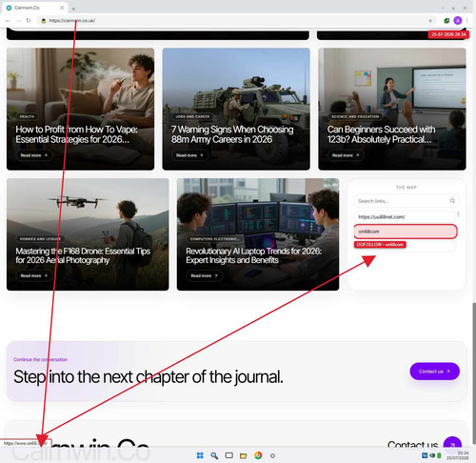This screenshot has width=476, height=463.
Task: Click the magnifier icon in the search links box
Action: pos(452,201)
